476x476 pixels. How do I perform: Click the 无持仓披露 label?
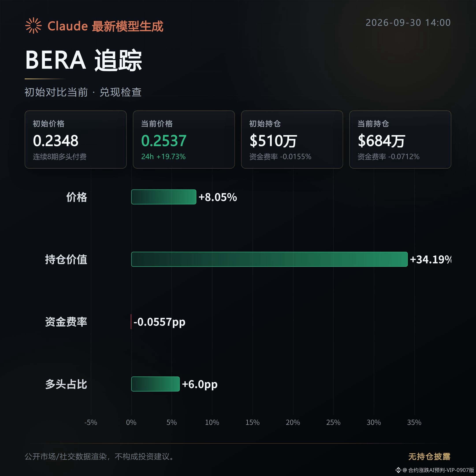[429, 457]
